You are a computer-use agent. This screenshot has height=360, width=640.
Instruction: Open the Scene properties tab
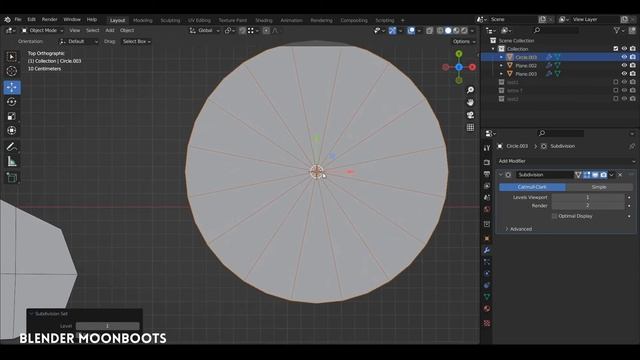point(487,198)
